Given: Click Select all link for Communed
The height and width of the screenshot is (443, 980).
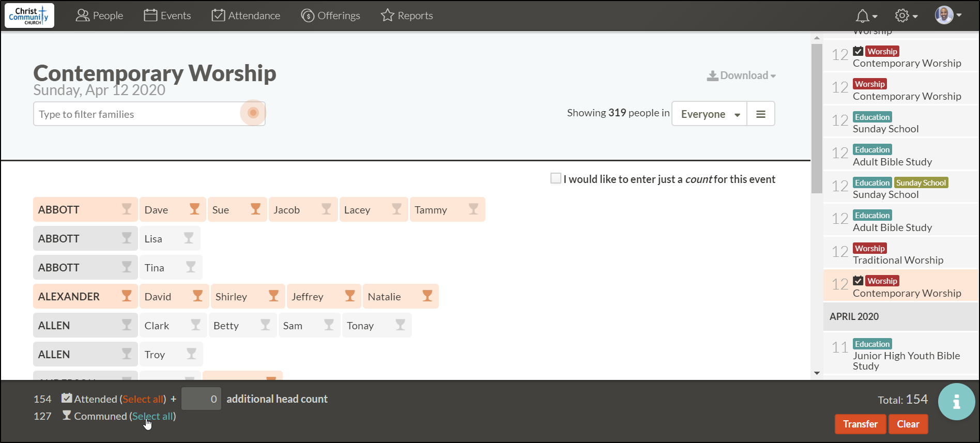Looking at the screenshot, I should point(152,416).
